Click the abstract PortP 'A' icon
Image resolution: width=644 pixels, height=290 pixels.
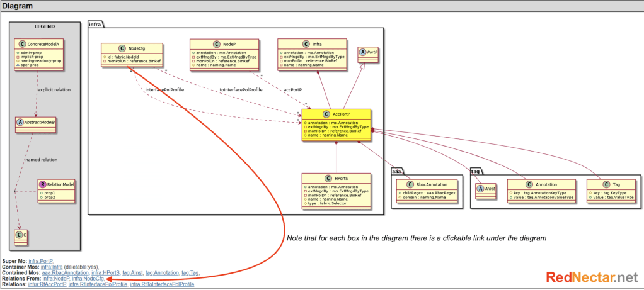point(363,53)
